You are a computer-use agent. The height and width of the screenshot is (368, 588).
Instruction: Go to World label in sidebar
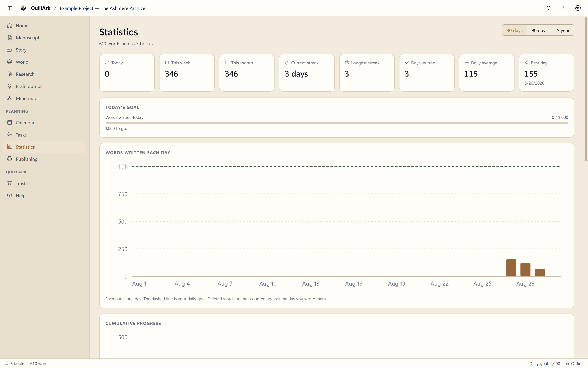click(x=22, y=62)
